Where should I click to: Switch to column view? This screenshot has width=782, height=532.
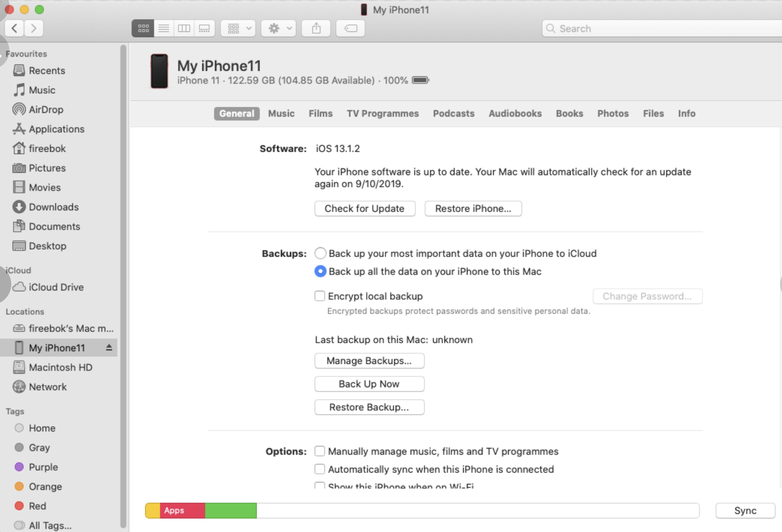click(x=184, y=29)
